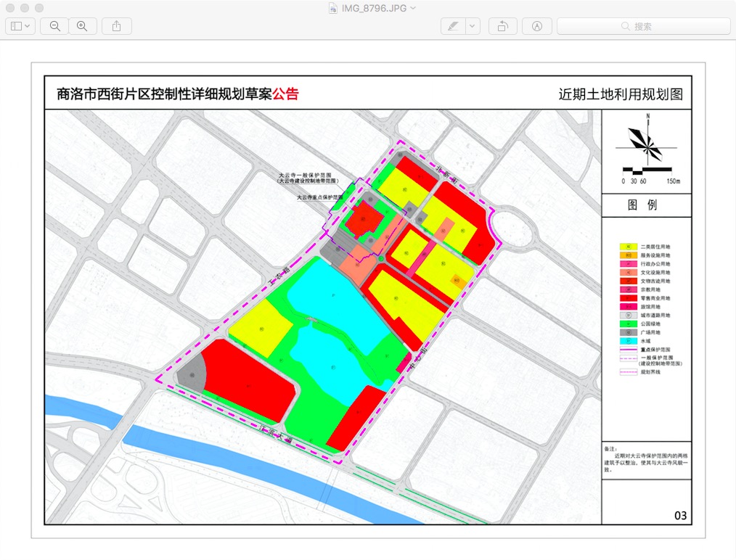Click the JPG file proxy icon in title
Screen dimensions: 736x560
coord(332,8)
